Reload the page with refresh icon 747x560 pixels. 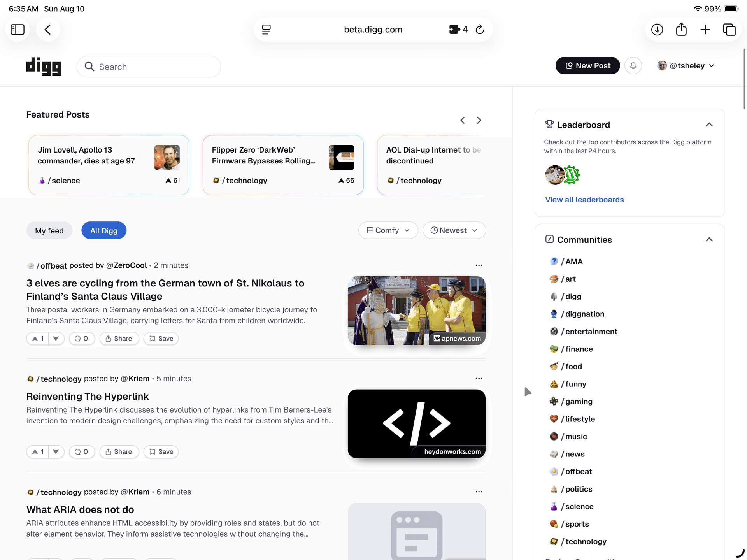click(x=480, y=30)
